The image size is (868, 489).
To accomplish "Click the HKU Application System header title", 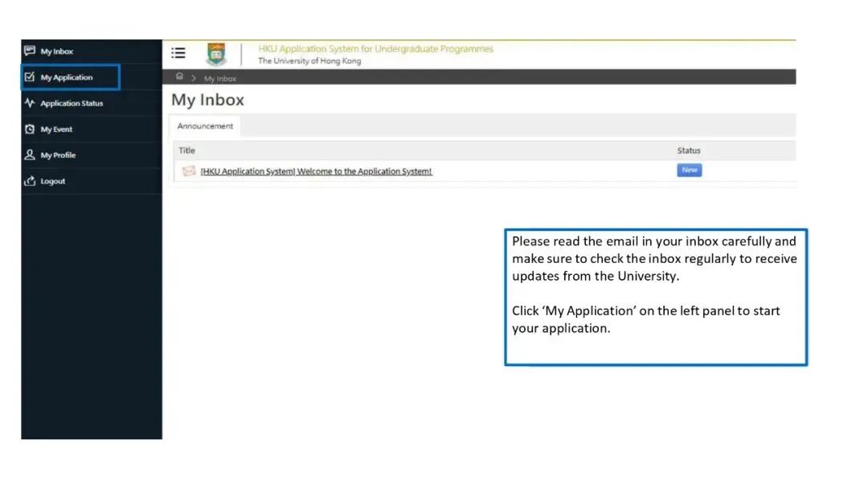I will (x=375, y=49).
